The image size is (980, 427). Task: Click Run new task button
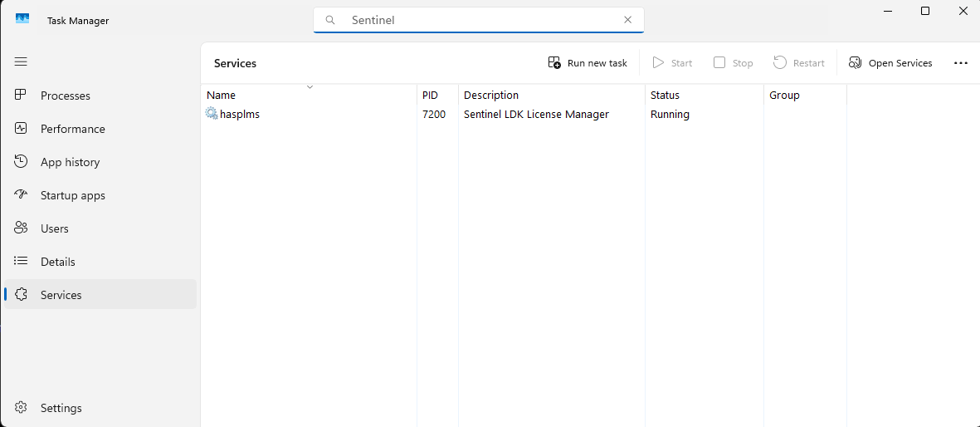(x=588, y=63)
